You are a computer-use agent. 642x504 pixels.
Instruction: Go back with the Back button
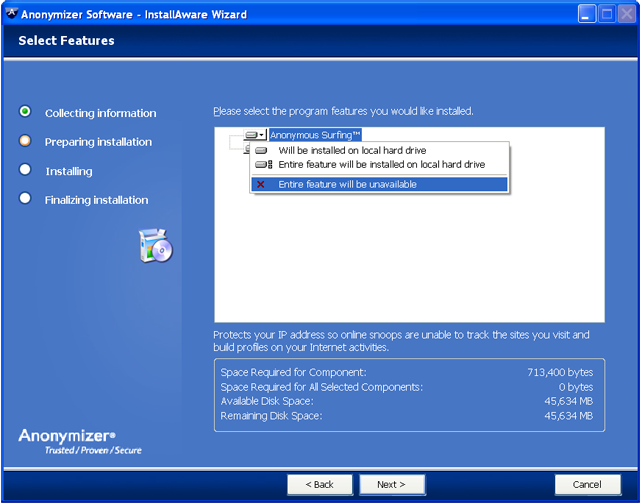point(320,485)
